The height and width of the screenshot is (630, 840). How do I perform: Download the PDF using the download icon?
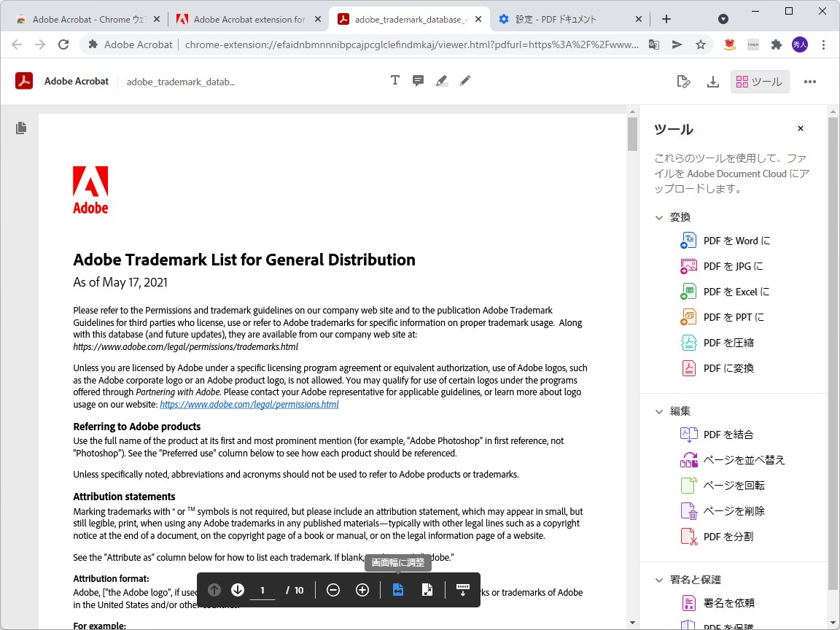(x=712, y=82)
